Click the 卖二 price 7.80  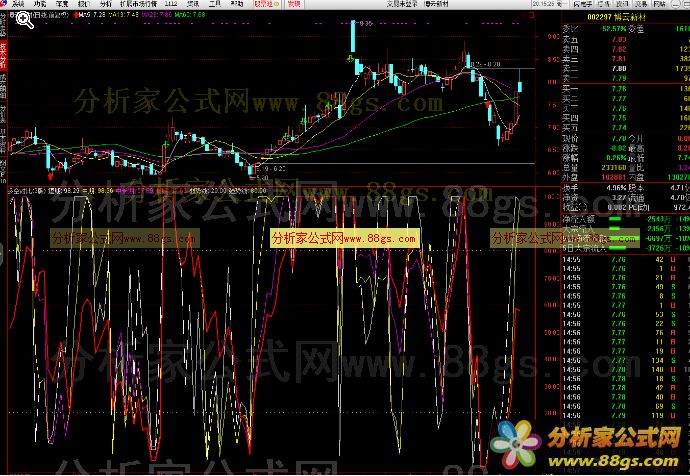click(x=619, y=69)
